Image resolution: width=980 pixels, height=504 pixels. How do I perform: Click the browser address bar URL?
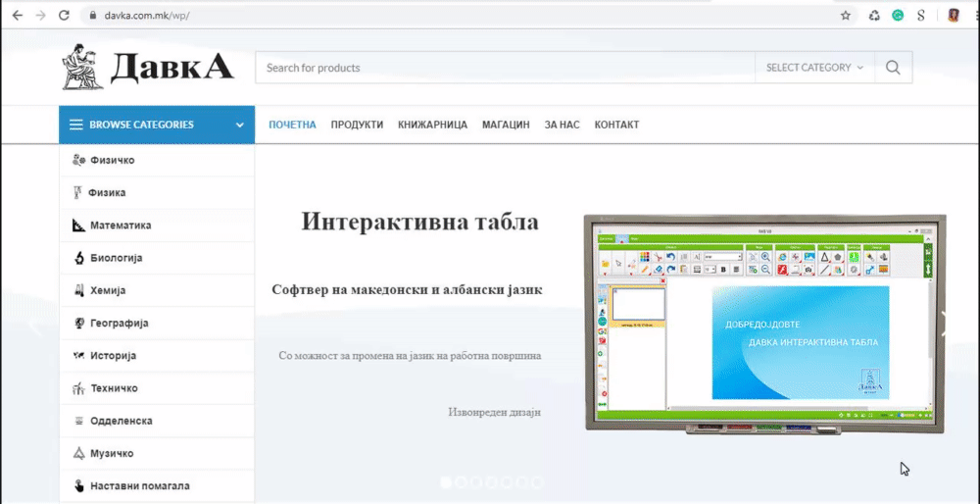point(147,16)
